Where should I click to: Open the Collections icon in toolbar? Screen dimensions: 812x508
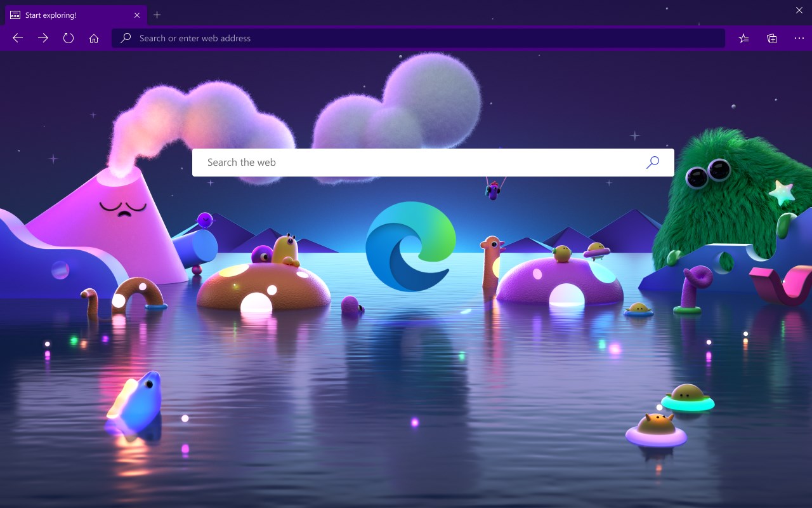[772, 38]
